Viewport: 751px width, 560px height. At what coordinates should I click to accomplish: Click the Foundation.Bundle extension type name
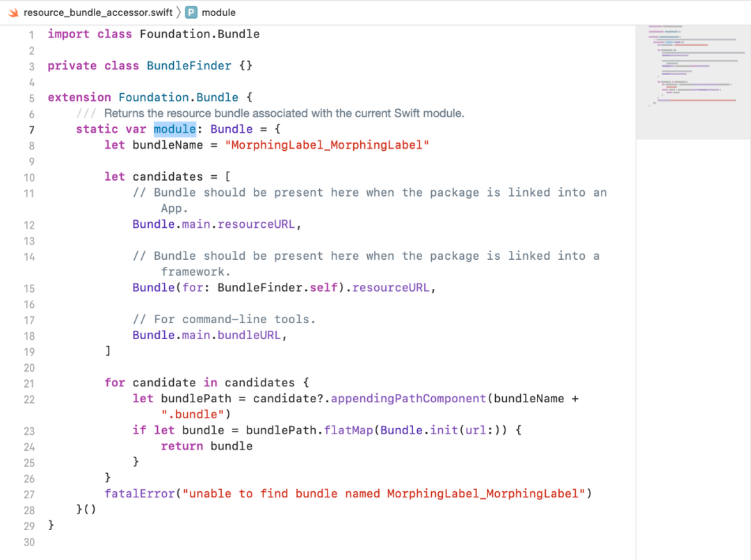pyautogui.click(x=178, y=97)
